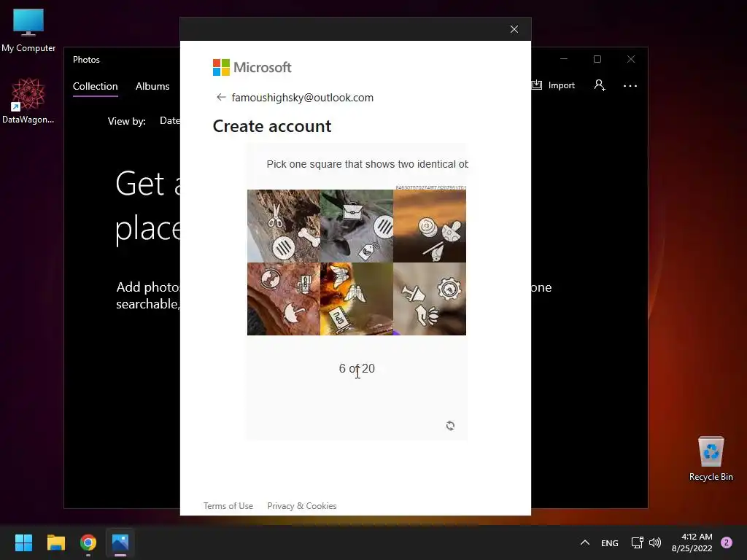Screen dimensions: 747x560
Task: Open the network tray icon
Action: (637, 542)
